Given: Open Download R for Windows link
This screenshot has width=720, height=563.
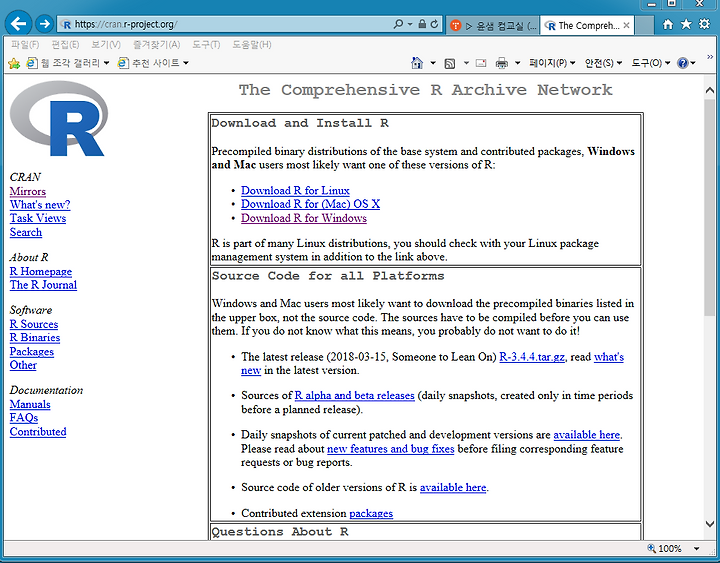Looking at the screenshot, I should 304,218.
